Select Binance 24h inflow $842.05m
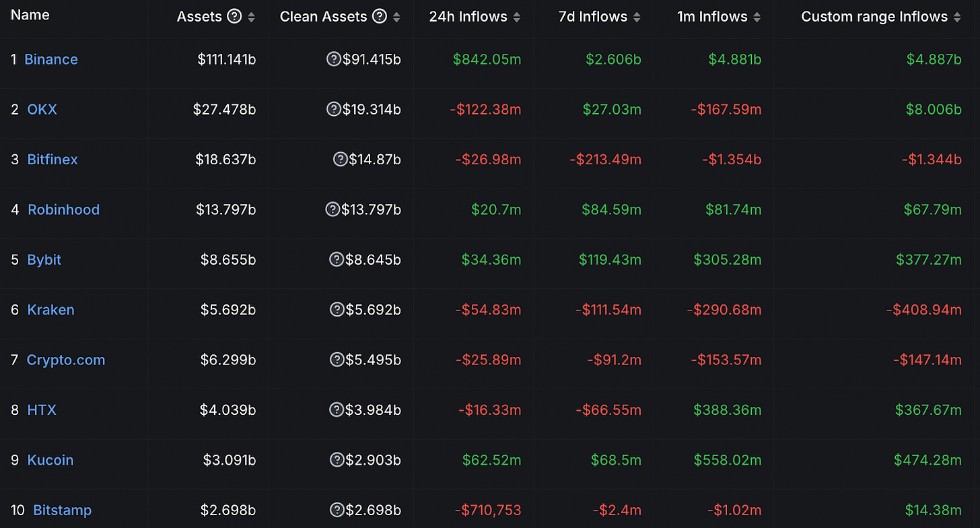Image resolution: width=980 pixels, height=528 pixels. pos(487,59)
